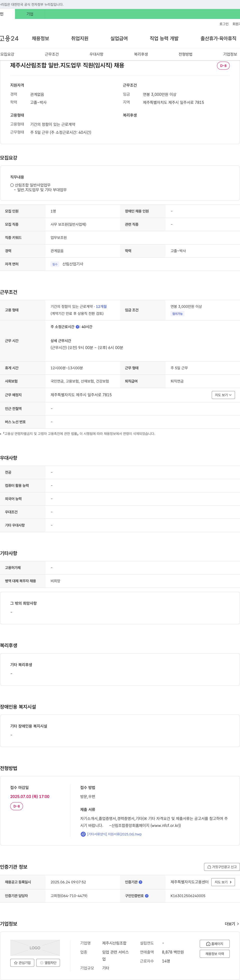Click the 협의가능 badge under 임금 조건
This screenshot has width=240, height=980.
point(177,314)
